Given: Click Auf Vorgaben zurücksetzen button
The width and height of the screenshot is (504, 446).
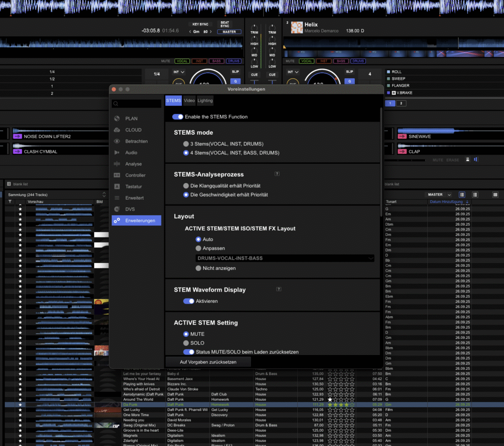Looking at the screenshot, I should pyautogui.click(x=208, y=362).
